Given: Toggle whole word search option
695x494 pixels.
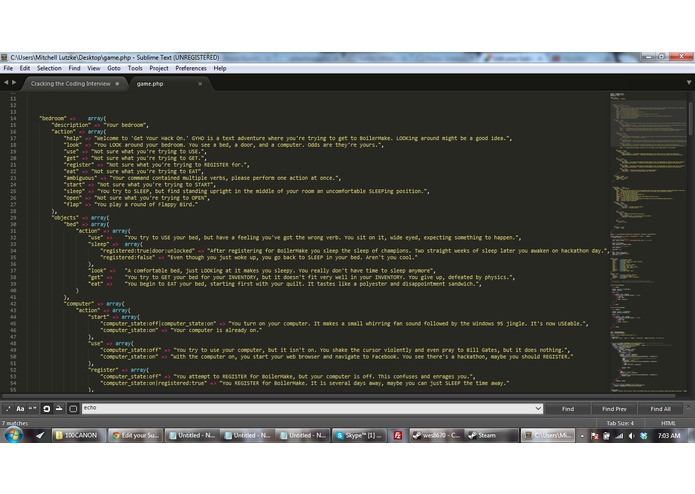Looking at the screenshot, I should [x=33, y=408].
